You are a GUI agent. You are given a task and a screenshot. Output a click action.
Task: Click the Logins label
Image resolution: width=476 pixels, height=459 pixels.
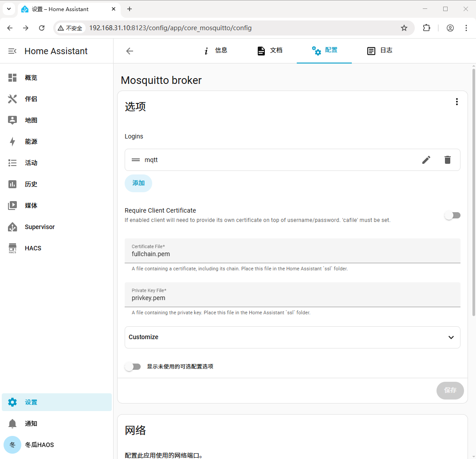pyautogui.click(x=134, y=136)
